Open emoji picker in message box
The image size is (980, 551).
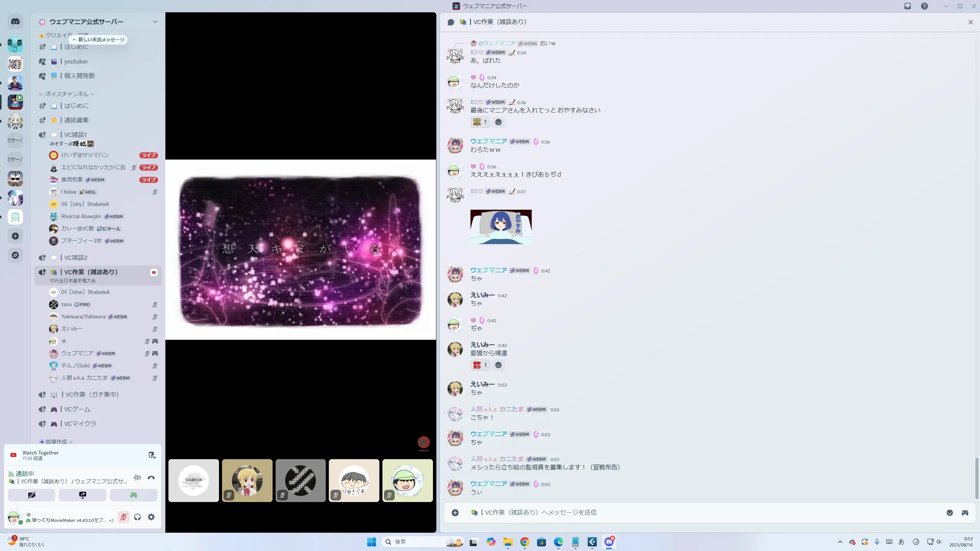(x=949, y=513)
